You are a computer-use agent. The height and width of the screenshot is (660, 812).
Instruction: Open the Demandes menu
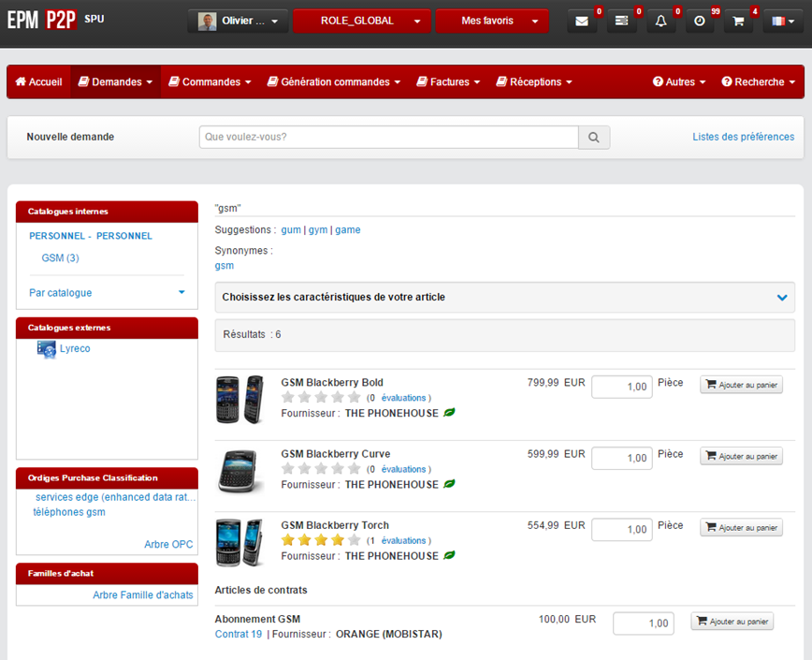[115, 81]
